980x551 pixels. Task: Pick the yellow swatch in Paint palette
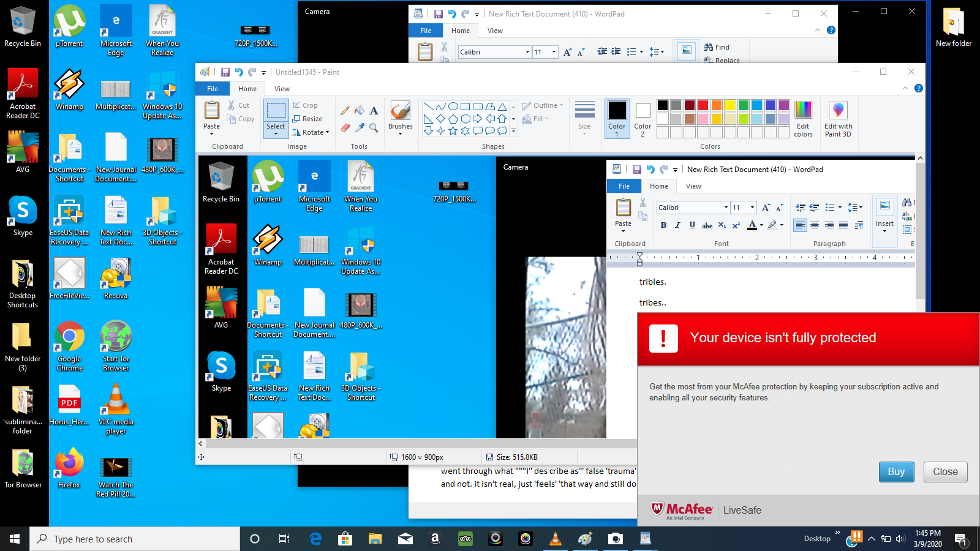730,105
